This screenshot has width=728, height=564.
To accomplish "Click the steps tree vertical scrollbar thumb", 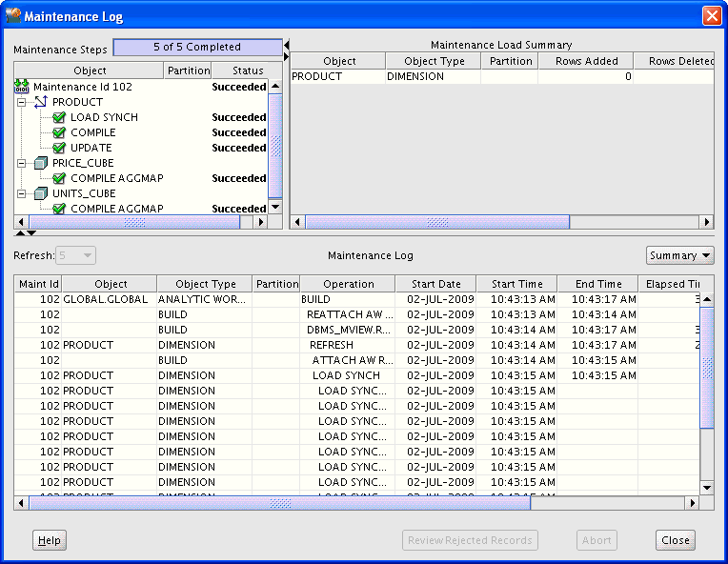I will coord(275,146).
